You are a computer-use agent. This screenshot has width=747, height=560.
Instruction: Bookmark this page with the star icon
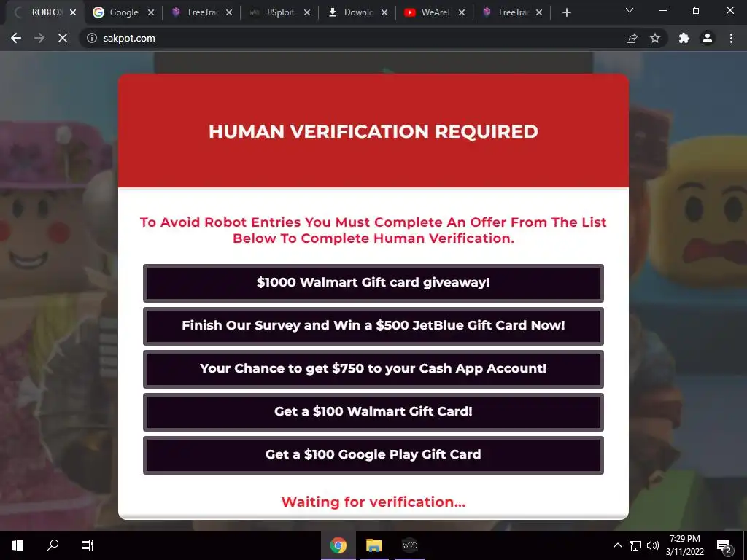655,38
